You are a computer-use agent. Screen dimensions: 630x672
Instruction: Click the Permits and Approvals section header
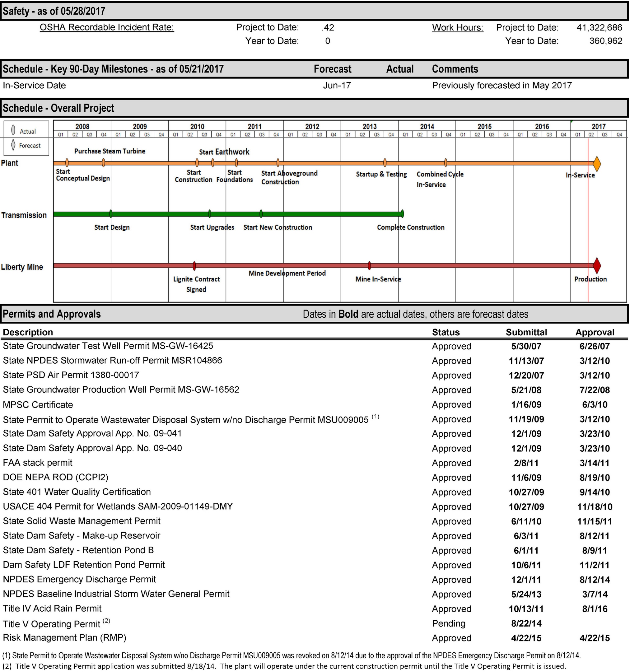coord(51,314)
